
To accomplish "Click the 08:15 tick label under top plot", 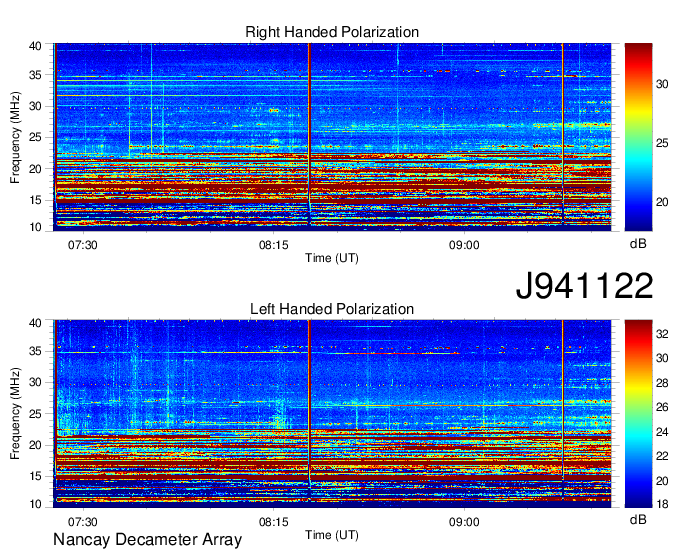I will [x=274, y=245].
